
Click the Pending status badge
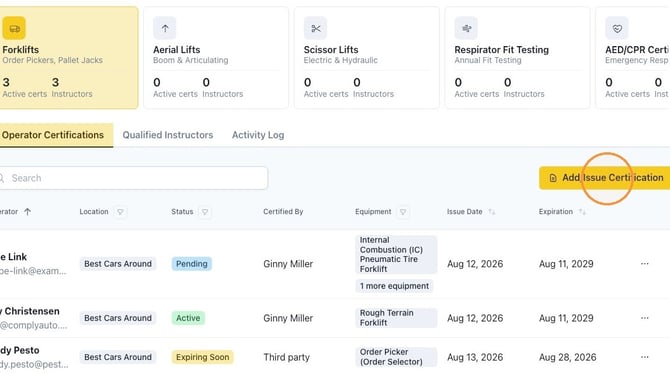pos(191,264)
